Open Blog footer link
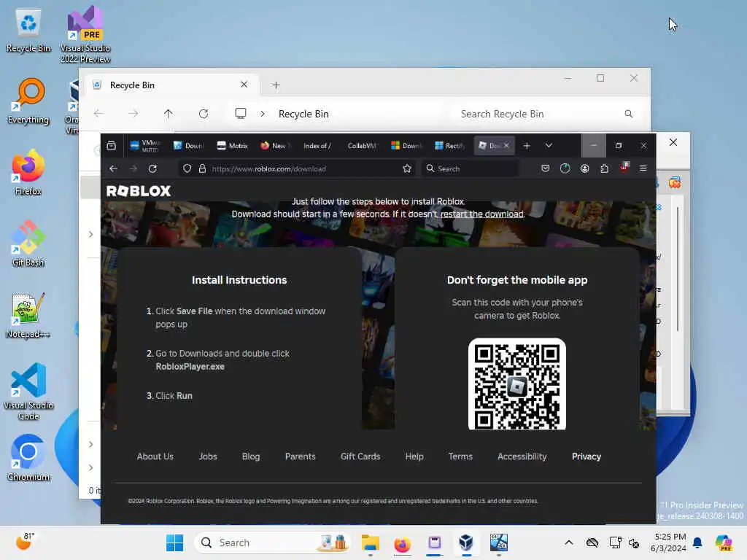Screen dimensions: 747x560 pos(251,456)
